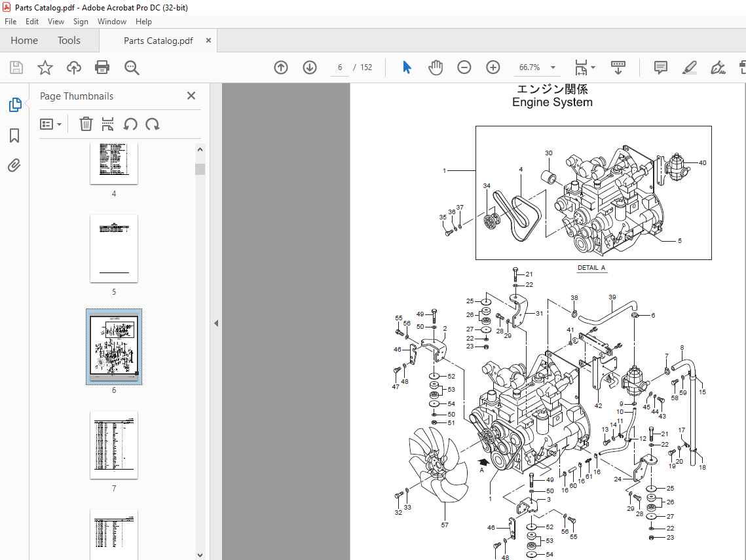Open the File menu

click(10, 22)
